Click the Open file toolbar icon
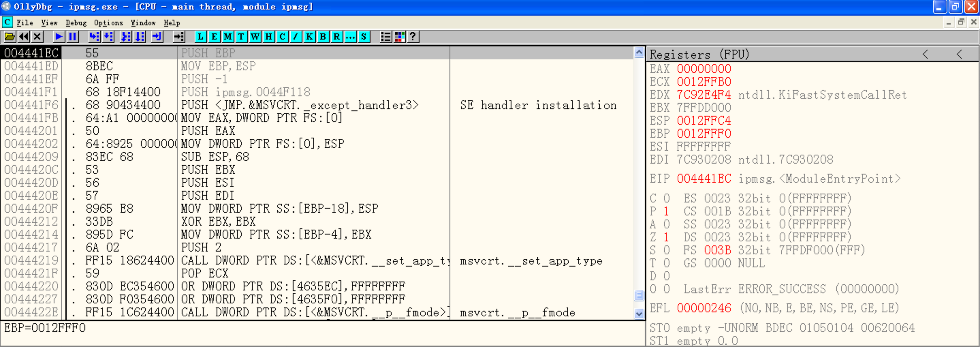Screen dimensions: 980x347 click(10, 36)
